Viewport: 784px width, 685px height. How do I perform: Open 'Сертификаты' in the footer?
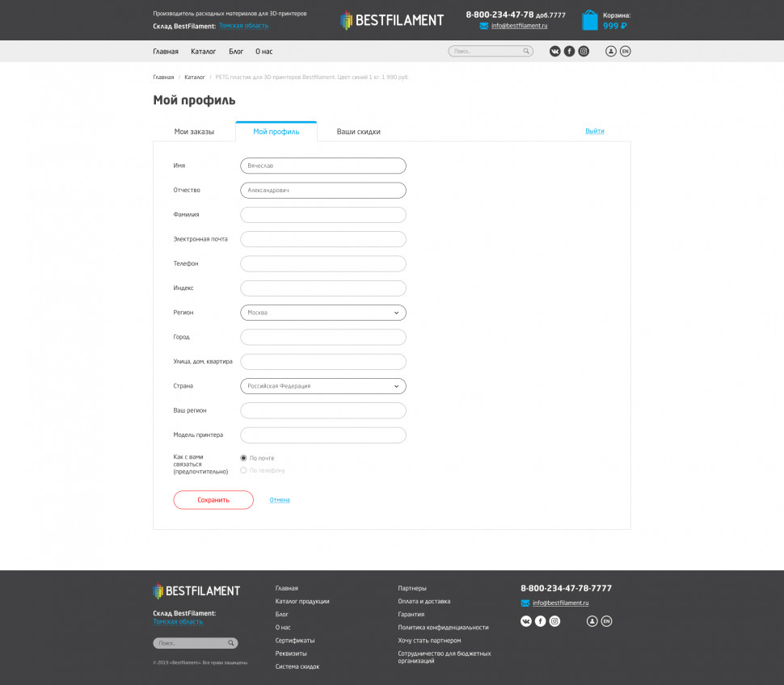(x=295, y=641)
